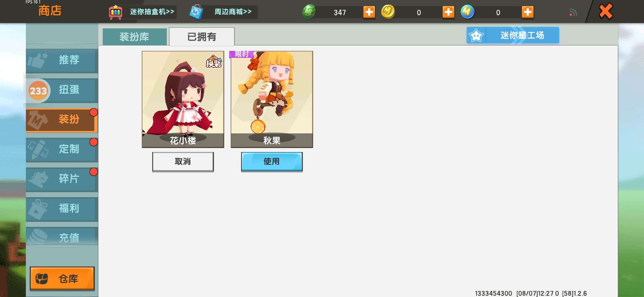Open the 周边商城 shopping bag icon
This screenshot has height=297, width=644.
pos(196,12)
